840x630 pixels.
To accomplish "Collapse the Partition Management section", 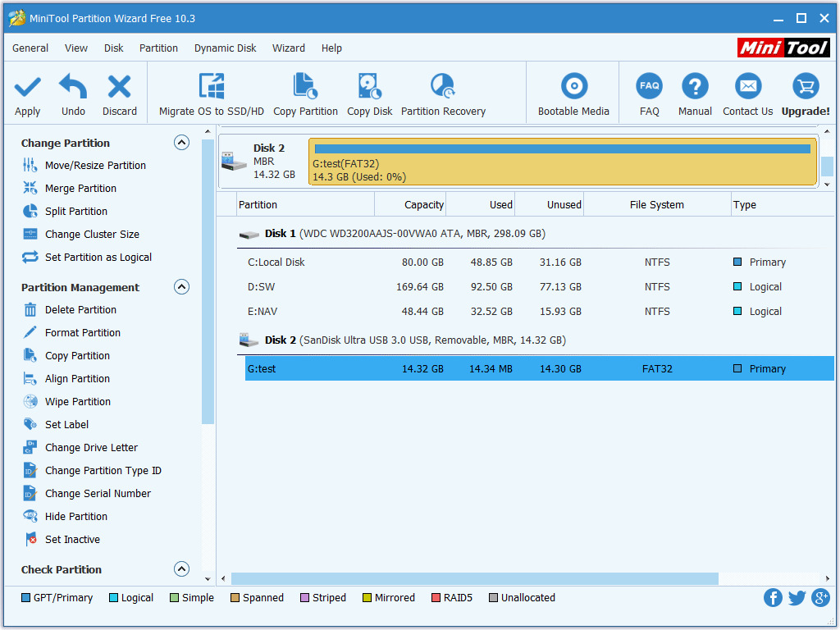I will (182, 287).
